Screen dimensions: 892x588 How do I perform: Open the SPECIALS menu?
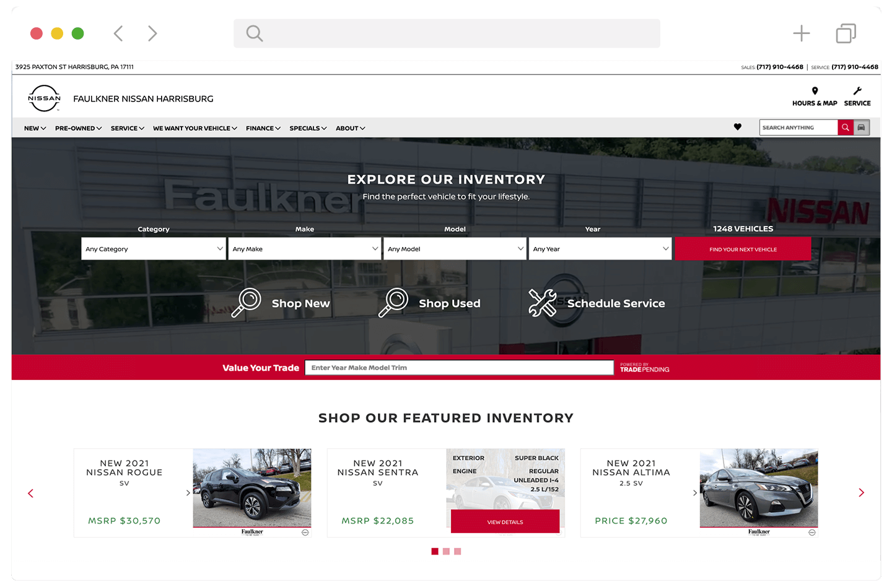(308, 128)
